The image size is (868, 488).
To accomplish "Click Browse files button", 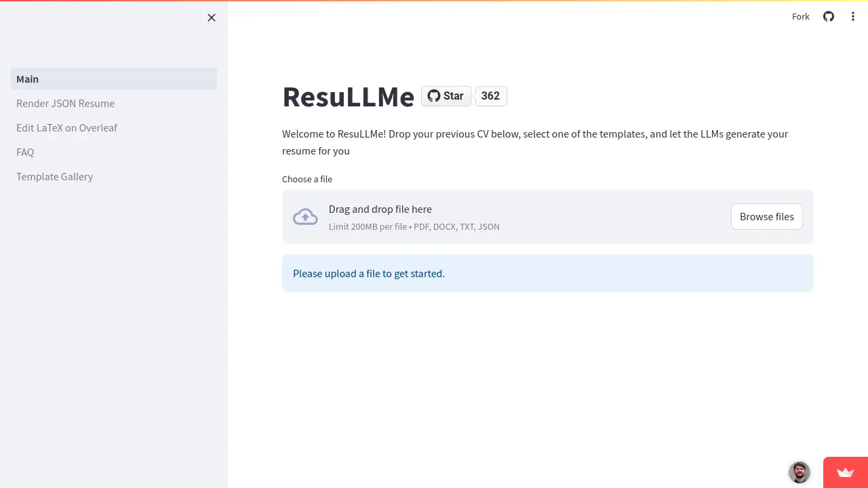I will click(767, 217).
